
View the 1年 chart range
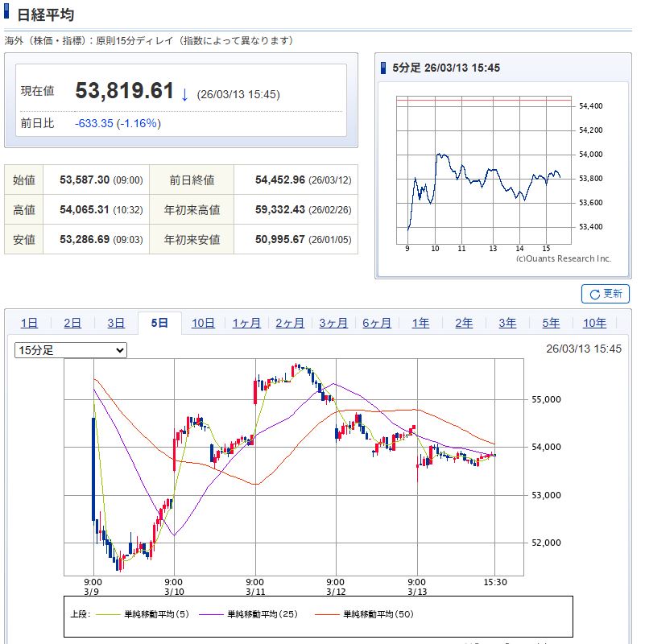pyautogui.click(x=420, y=323)
